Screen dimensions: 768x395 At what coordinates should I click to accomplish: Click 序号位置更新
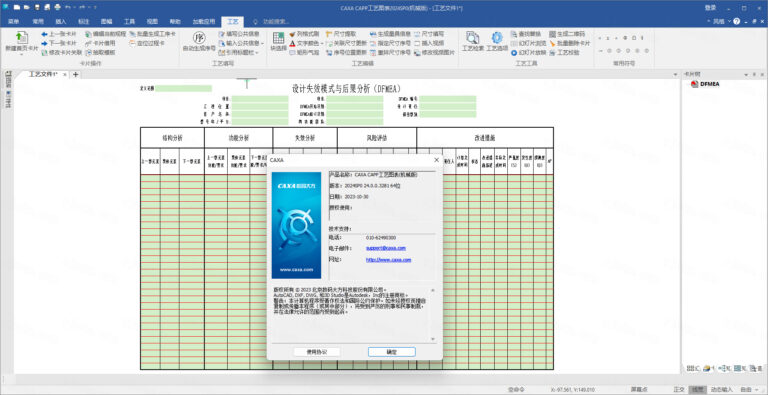(346, 52)
